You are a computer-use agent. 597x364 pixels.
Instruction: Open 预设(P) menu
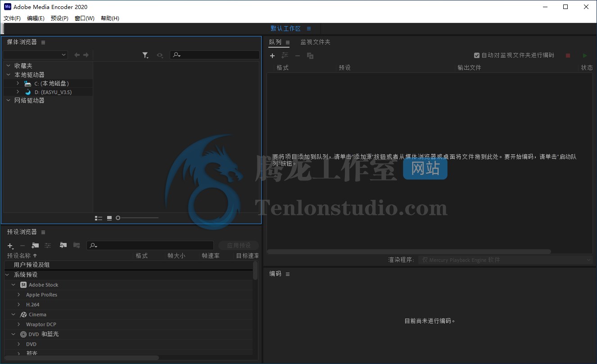pyautogui.click(x=59, y=18)
